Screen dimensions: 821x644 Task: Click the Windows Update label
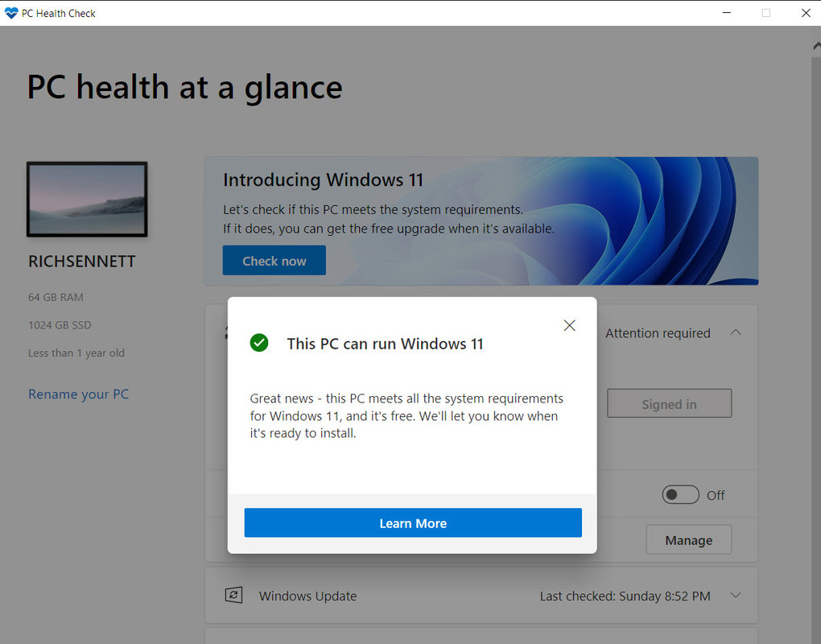[307, 596]
